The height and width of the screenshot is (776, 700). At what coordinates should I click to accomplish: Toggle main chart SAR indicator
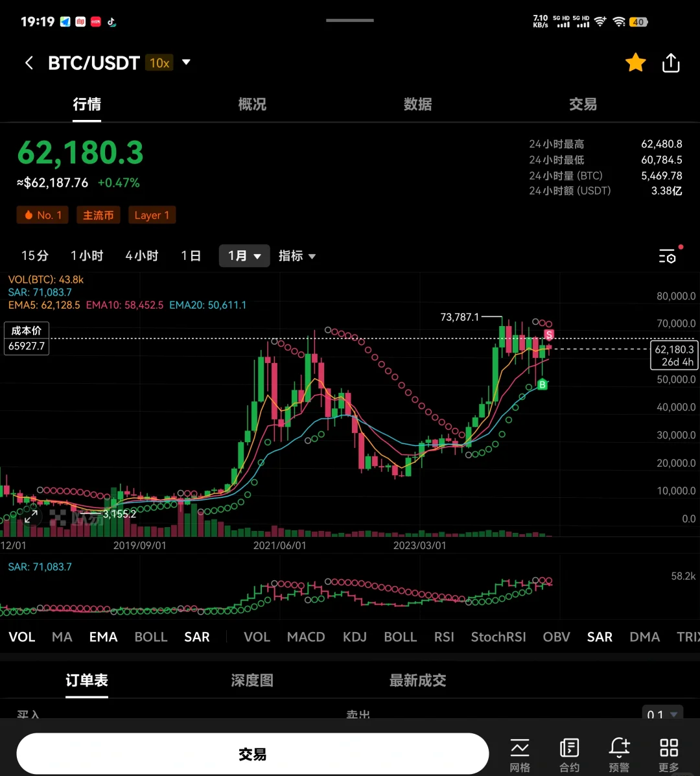[197, 637]
